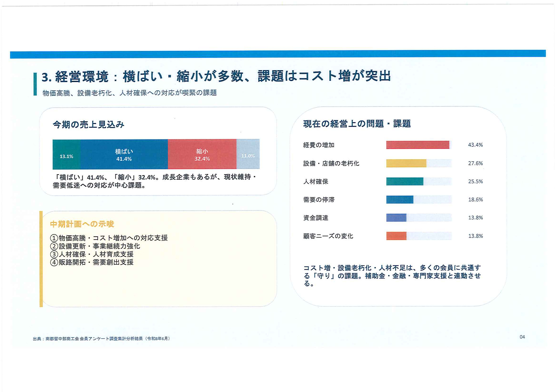Click the label 資金調達
The width and height of the screenshot is (555, 392).
click(x=316, y=218)
